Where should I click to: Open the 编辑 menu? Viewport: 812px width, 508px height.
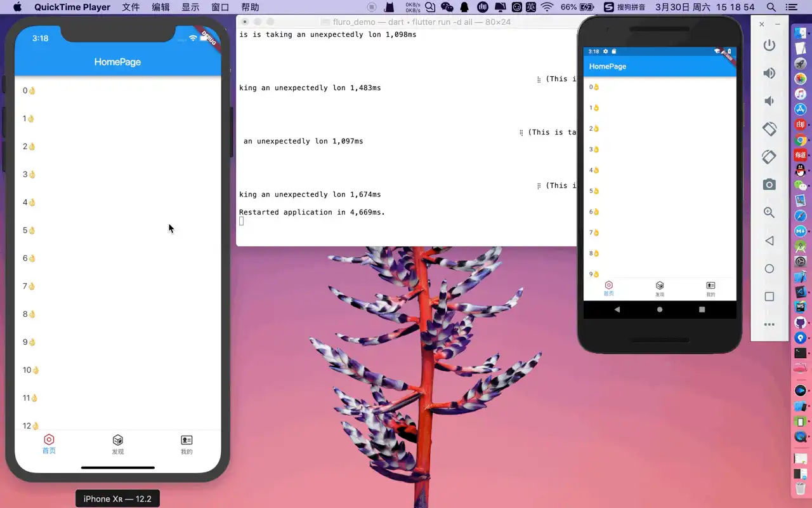click(160, 7)
